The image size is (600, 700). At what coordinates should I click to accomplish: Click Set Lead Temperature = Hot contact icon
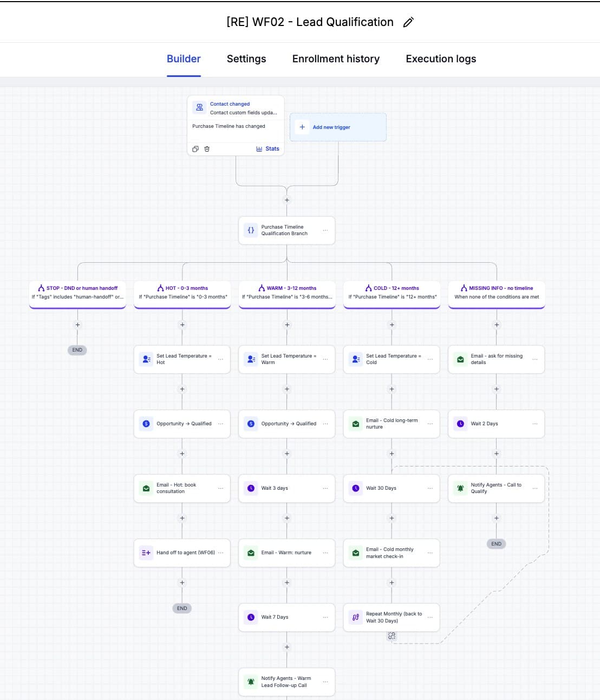point(146,359)
